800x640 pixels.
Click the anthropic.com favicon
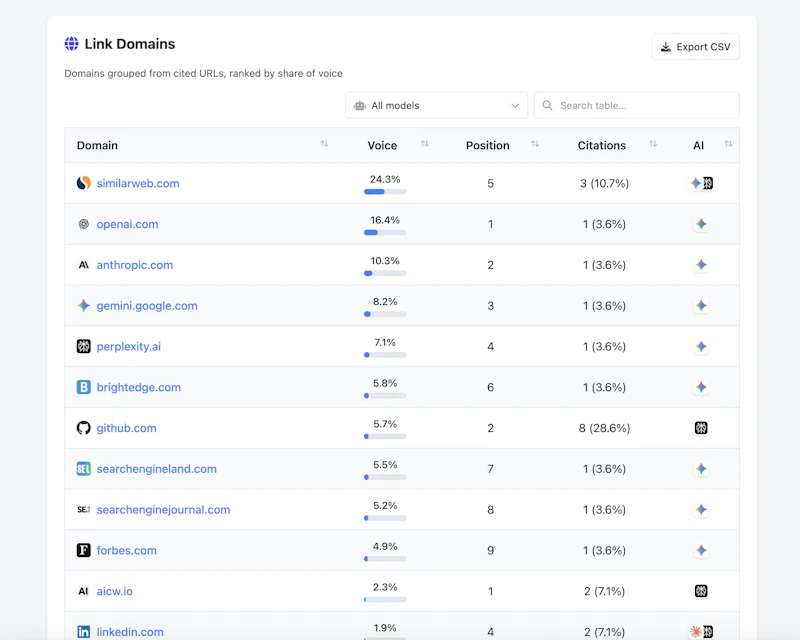[84, 264]
